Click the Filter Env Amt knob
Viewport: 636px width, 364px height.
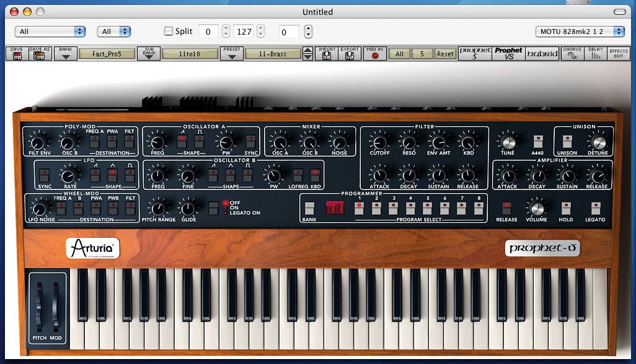[438, 142]
